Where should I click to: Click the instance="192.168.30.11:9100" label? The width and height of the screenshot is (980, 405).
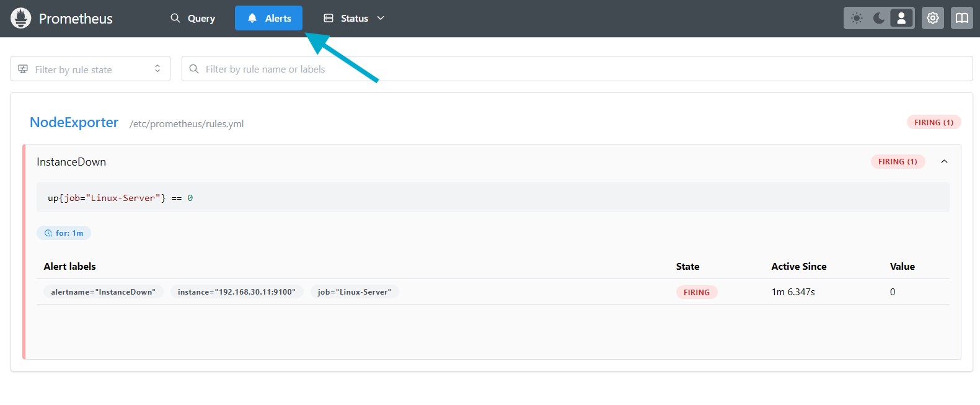point(236,292)
